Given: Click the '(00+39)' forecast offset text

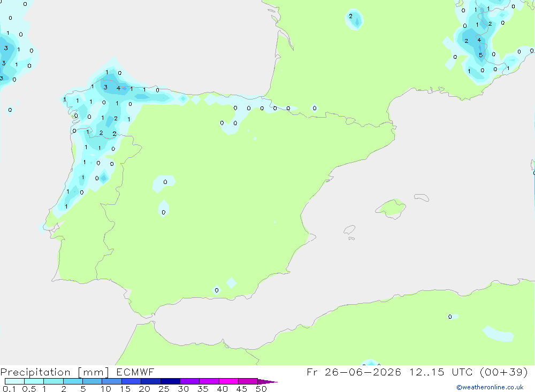Looking at the screenshot, I should coord(503,372).
